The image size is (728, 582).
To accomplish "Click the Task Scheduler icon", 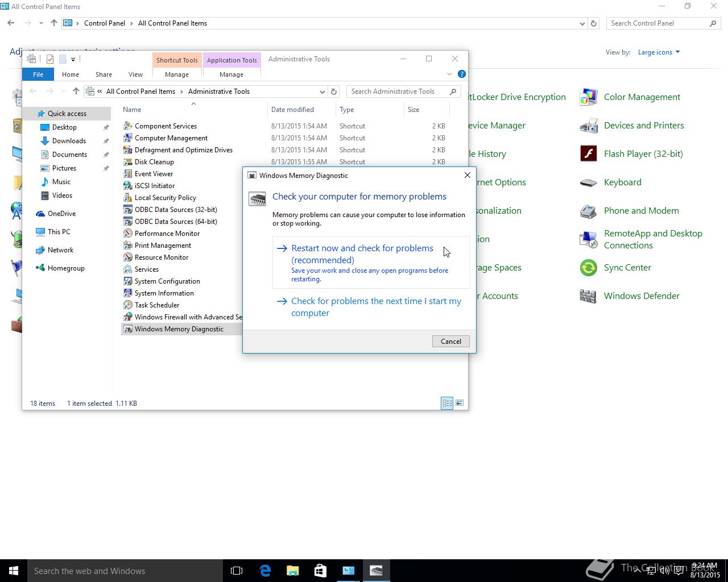I will click(x=128, y=305).
